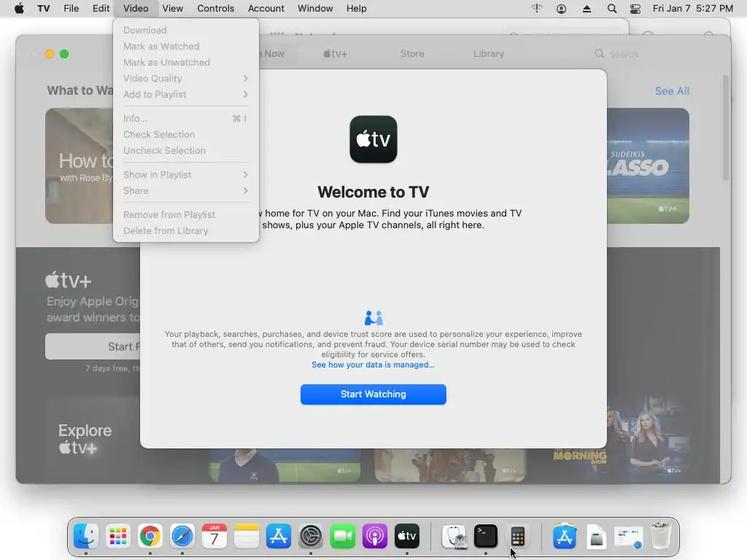Click the user account icon in the menu bar
This screenshot has width=747, height=560.
pos(561,9)
